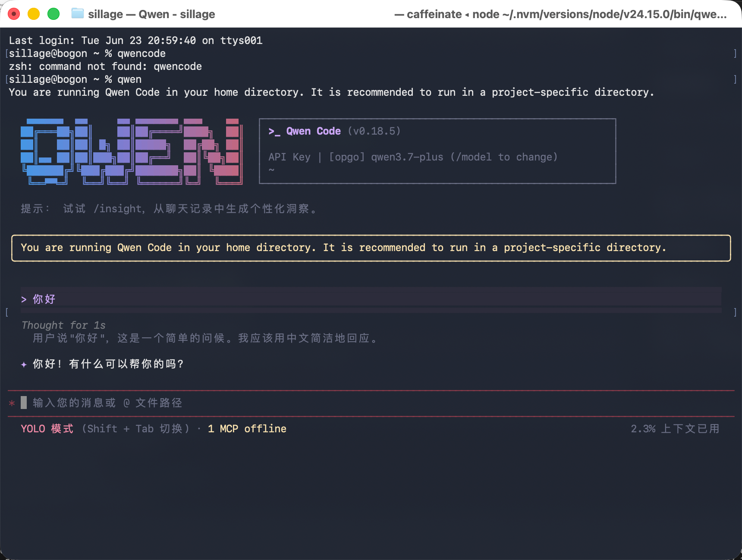The height and width of the screenshot is (560, 742).
Task: Click the > prompt marker before 你好
Action: (x=24, y=299)
